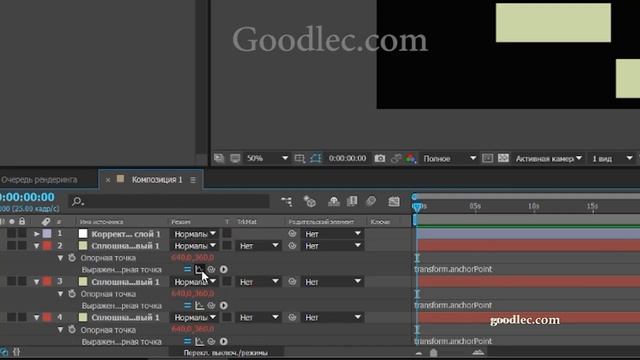The width and height of the screenshot is (640, 360).
Task: Collapse layer 3 Сплошная properties
Action: coord(37,282)
